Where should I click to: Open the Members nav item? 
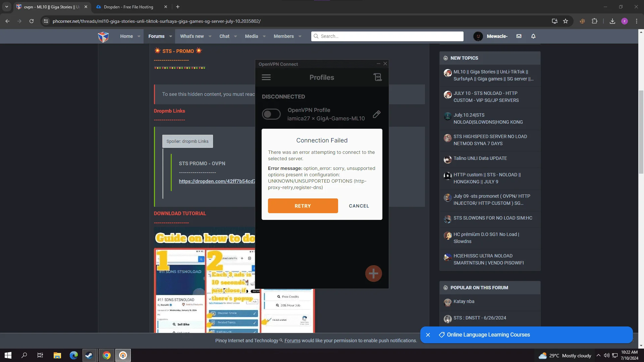click(x=283, y=36)
